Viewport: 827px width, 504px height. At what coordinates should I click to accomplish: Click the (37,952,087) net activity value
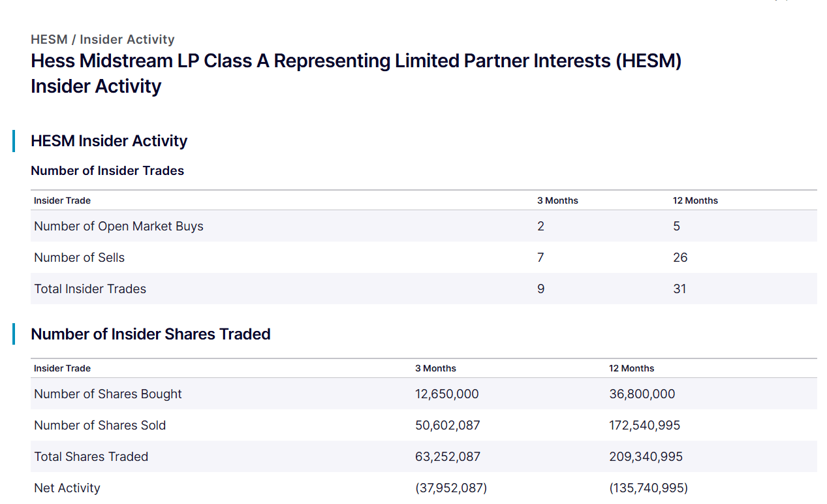tap(450, 488)
